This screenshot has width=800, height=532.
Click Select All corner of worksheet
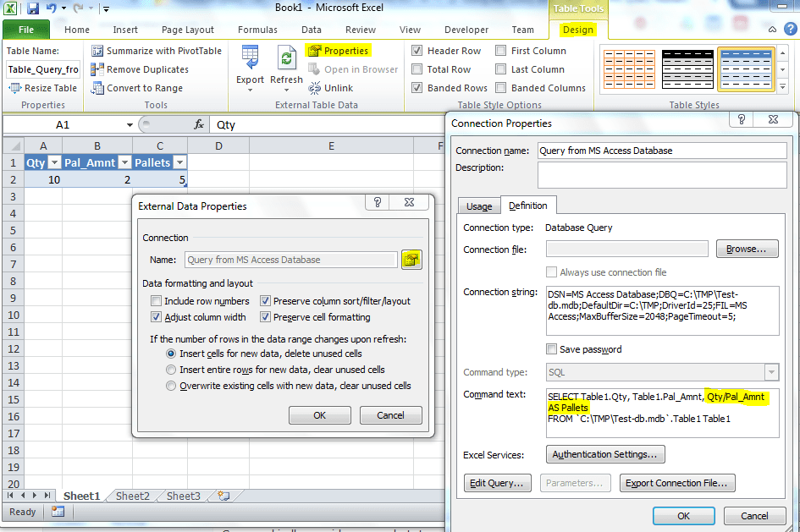pos(14,146)
